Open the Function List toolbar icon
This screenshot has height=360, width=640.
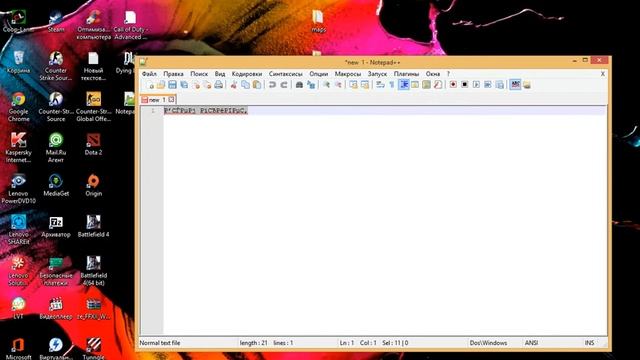click(x=438, y=85)
